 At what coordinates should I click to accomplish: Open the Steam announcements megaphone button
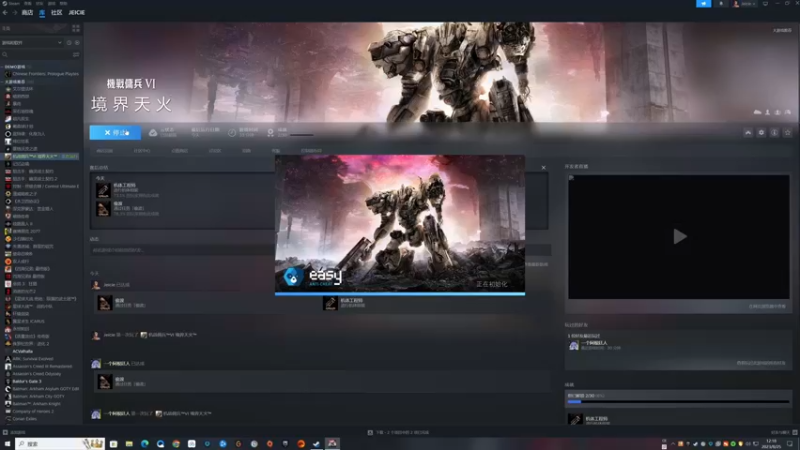click(704, 4)
